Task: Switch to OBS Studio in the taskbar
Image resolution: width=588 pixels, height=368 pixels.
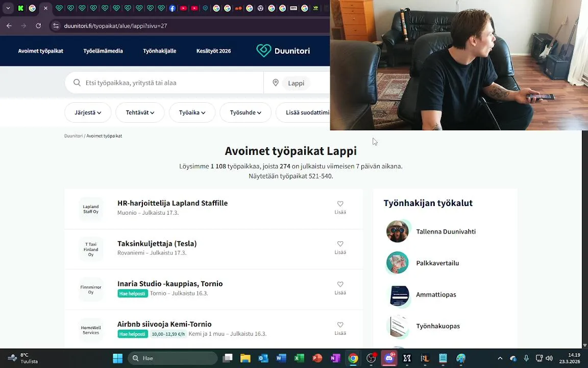Action: pos(371,358)
